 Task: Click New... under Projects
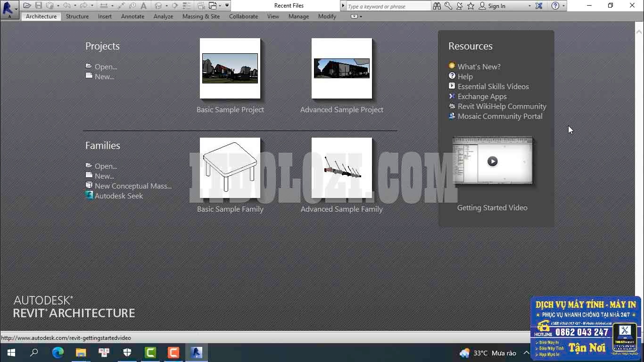coord(104,76)
